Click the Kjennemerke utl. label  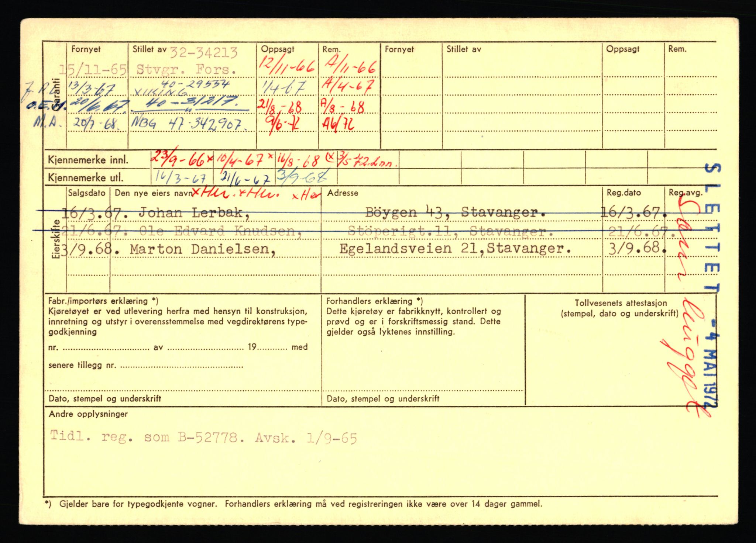85,178
